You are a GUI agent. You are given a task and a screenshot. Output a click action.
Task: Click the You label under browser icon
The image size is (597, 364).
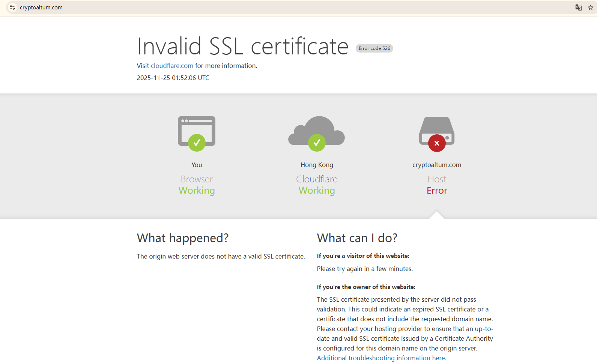click(x=197, y=165)
